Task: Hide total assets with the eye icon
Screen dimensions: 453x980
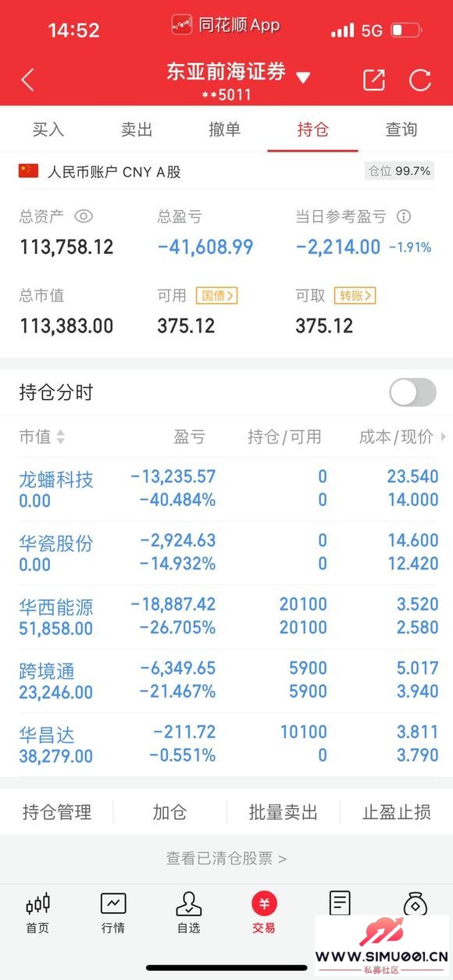Action: 84,216
